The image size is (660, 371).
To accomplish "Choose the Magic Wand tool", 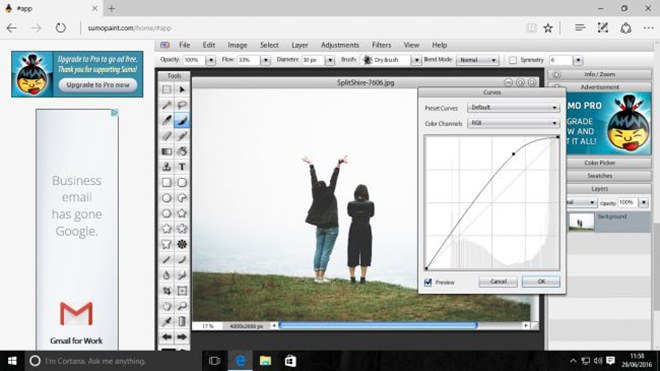I will coord(167,105).
